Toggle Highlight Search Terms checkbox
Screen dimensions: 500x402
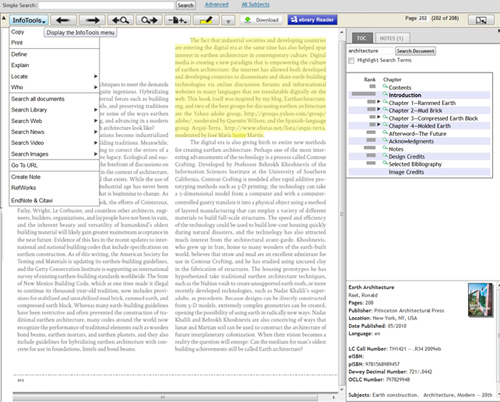pos(351,60)
